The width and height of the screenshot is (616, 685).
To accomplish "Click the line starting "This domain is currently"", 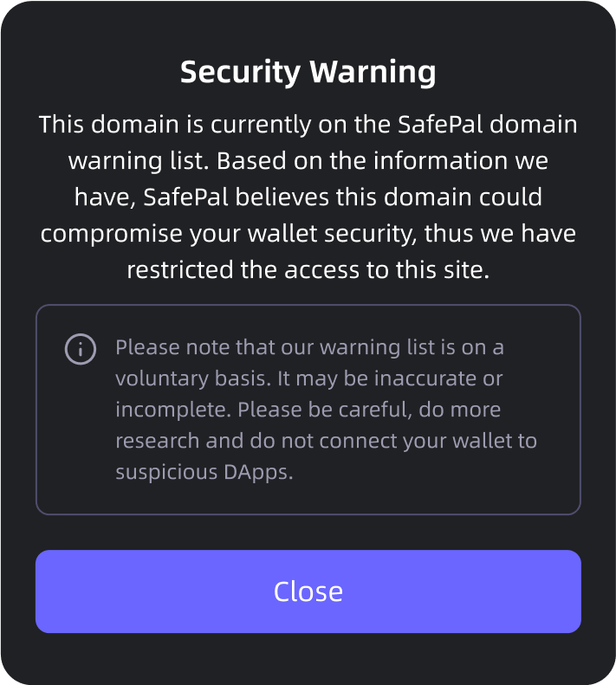I will click(308, 124).
